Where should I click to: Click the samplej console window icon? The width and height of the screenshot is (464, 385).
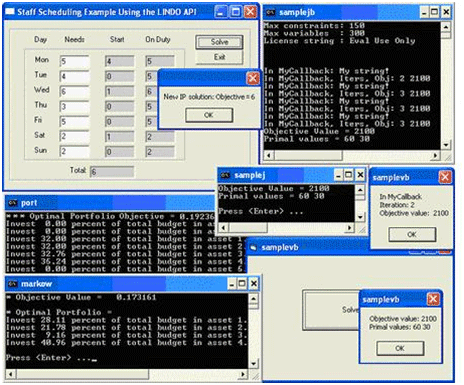click(x=225, y=175)
